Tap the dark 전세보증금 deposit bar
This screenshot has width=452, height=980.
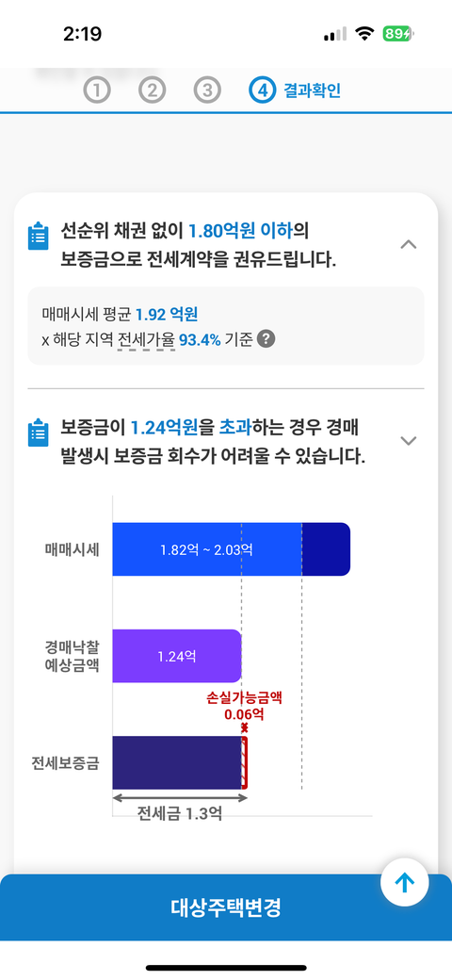176,762
